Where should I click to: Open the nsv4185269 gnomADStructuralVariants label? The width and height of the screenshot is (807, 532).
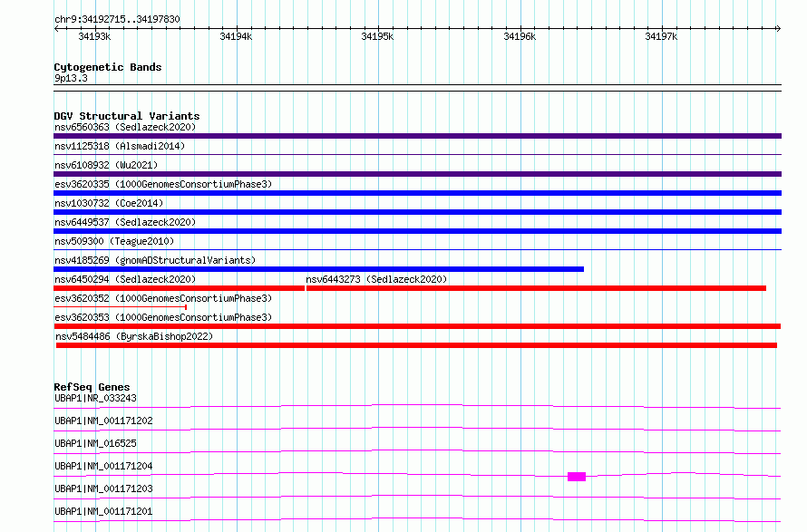tap(155, 260)
